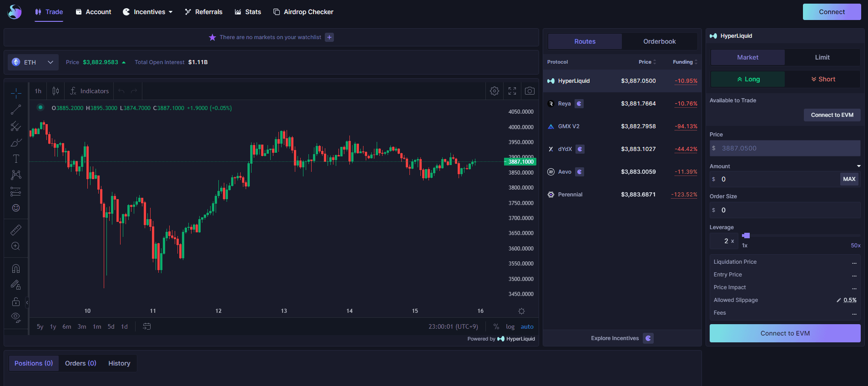Click the Connect wallet button
Screen dimensions: 868x386
coord(832,12)
